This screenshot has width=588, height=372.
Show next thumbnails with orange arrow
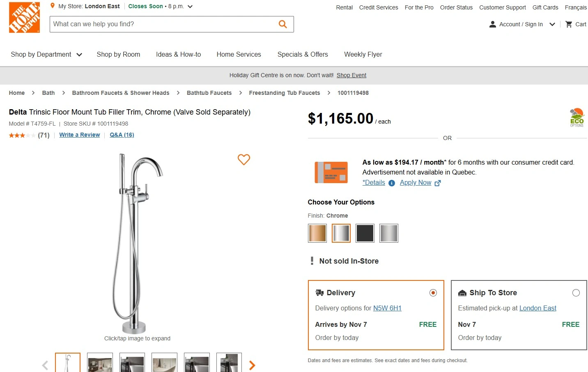tap(252, 365)
